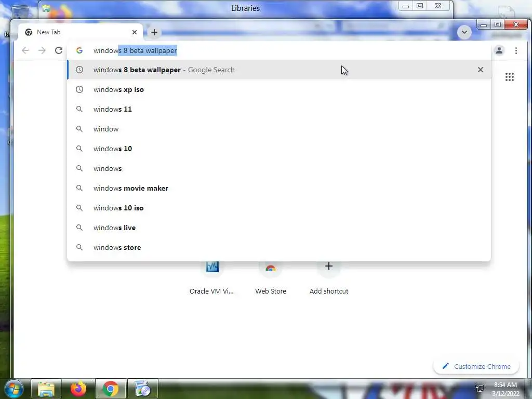Open the Windows Start orb
This screenshot has width=532, height=399.
pos(14,389)
